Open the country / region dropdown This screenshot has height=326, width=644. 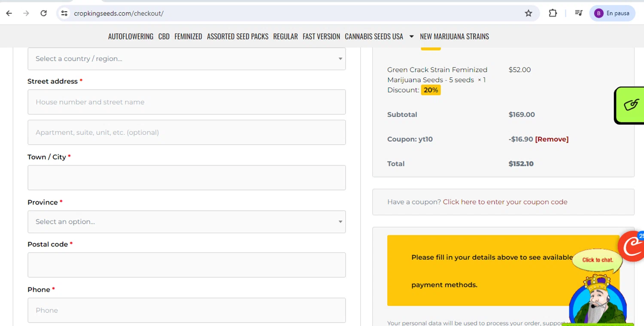point(187,59)
